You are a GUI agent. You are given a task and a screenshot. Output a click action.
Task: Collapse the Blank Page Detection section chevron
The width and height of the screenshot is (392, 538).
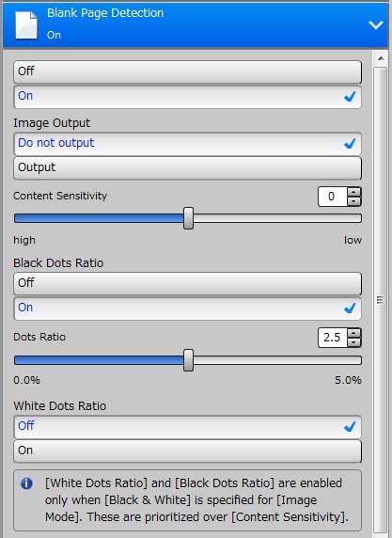pos(375,24)
